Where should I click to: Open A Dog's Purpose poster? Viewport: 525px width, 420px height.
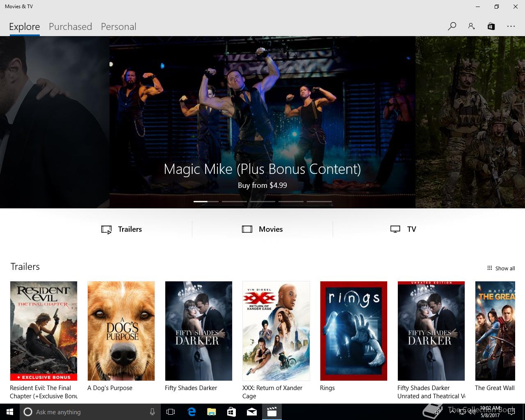coord(121,331)
